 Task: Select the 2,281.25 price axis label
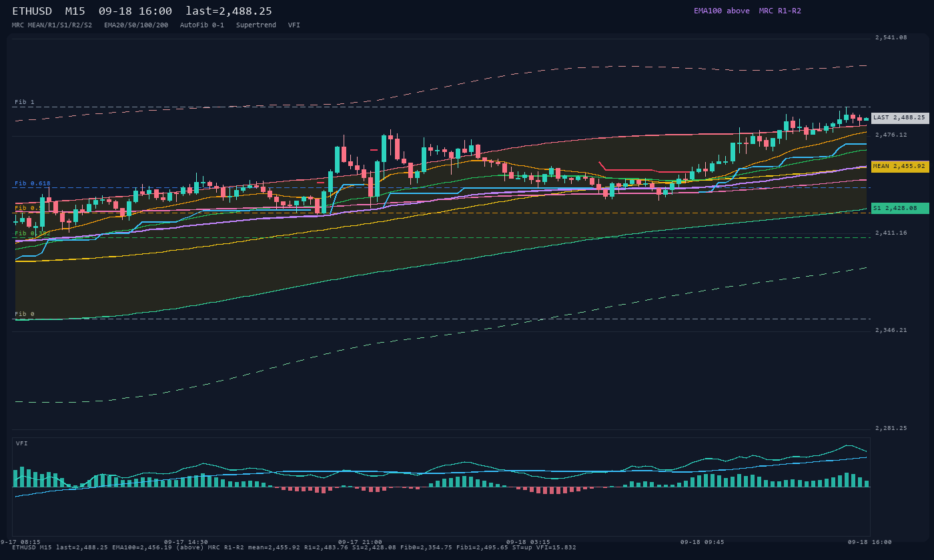click(x=891, y=428)
